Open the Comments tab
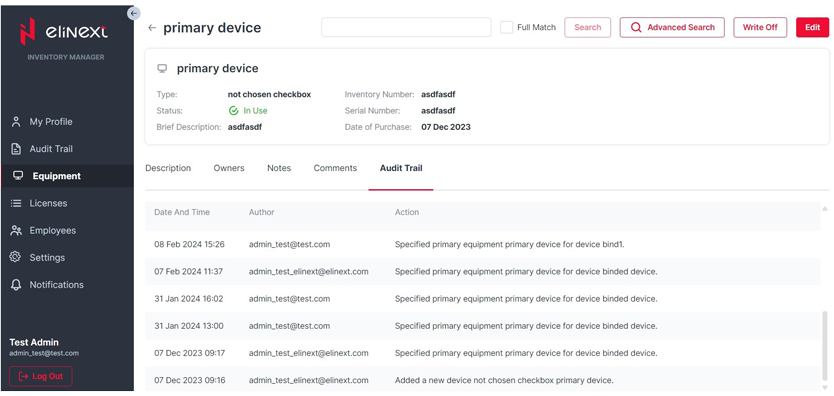 tap(335, 168)
